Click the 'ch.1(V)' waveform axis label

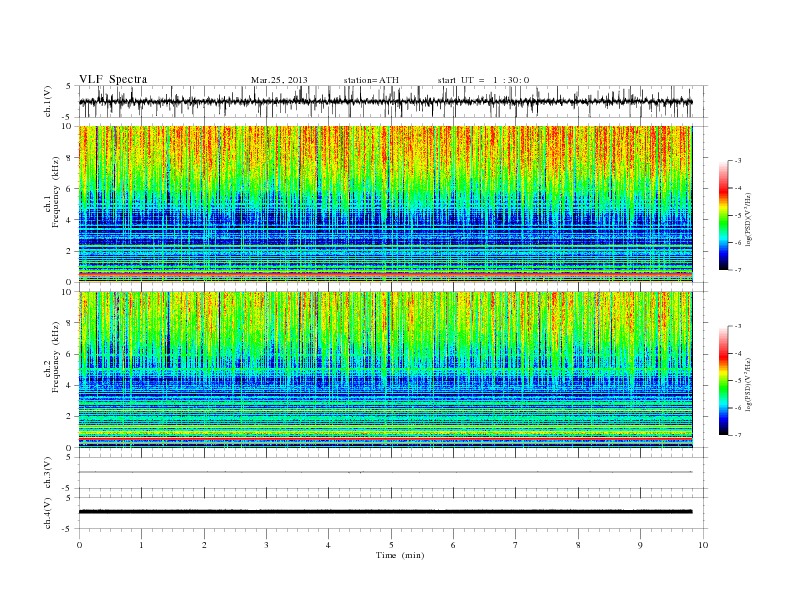point(48,102)
